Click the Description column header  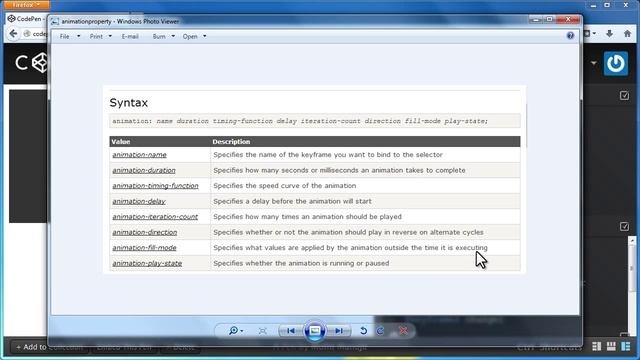pyautogui.click(x=231, y=142)
